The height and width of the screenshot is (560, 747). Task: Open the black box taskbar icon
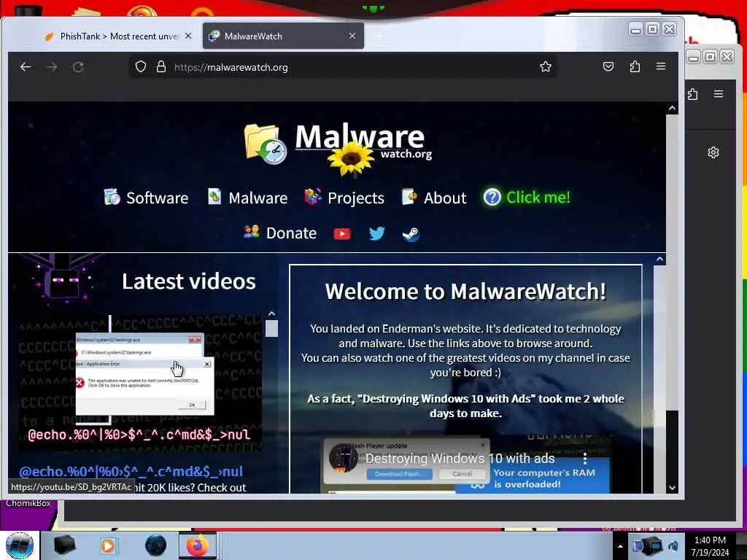pyautogui.click(x=64, y=545)
